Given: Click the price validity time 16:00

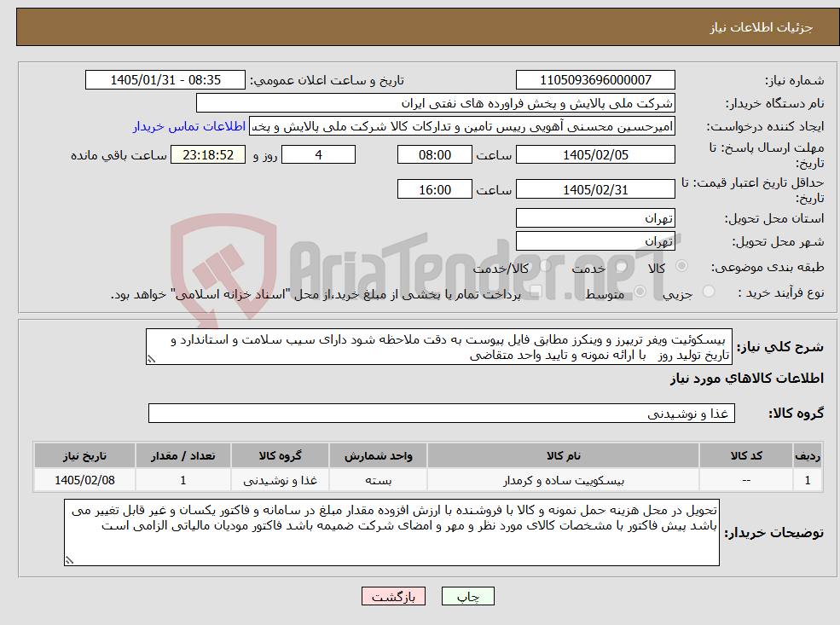Looking at the screenshot, I should coord(434,189).
